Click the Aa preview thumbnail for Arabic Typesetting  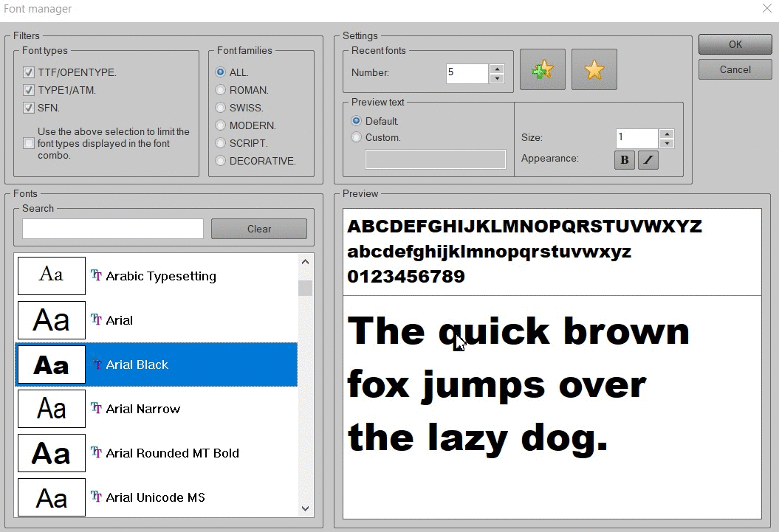(52, 276)
